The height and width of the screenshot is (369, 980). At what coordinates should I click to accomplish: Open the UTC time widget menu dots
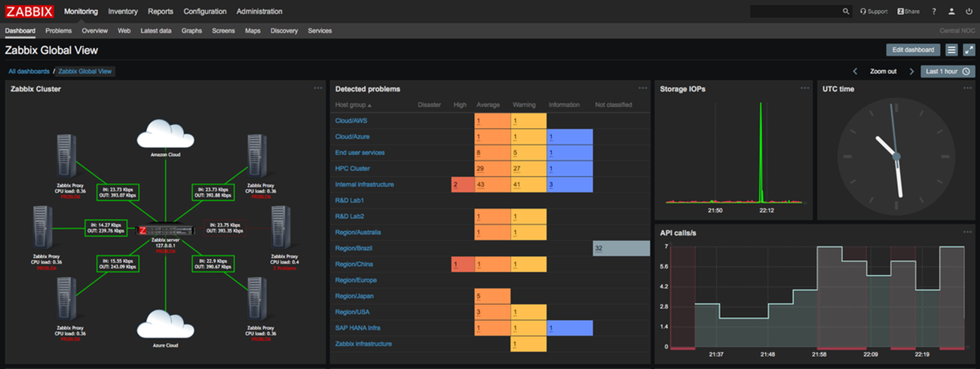tap(967, 88)
